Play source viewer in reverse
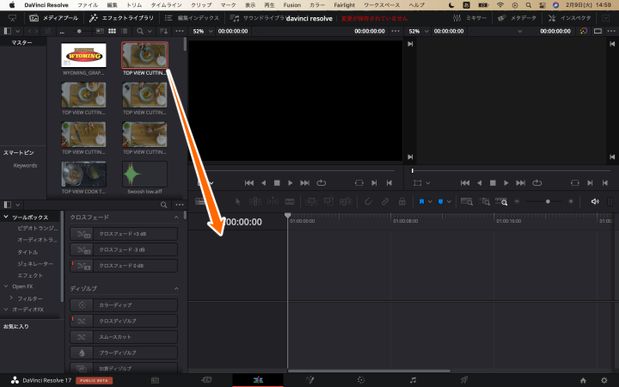The width and height of the screenshot is (619, 387). [x=263, y=183]
